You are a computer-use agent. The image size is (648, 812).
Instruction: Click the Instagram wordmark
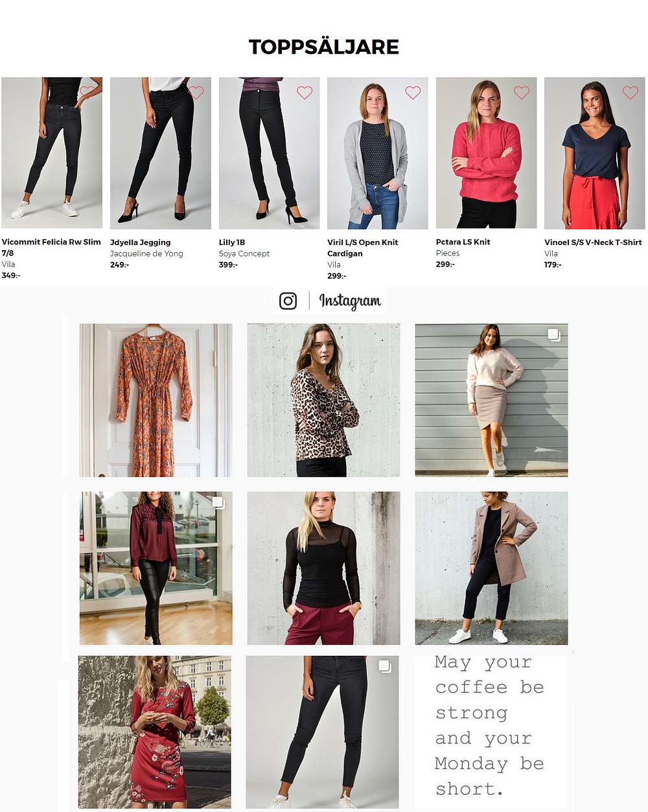[350, 301]
